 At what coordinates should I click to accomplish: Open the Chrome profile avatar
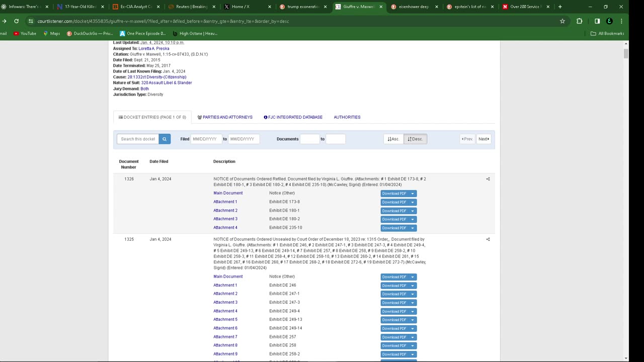[609, 21]
